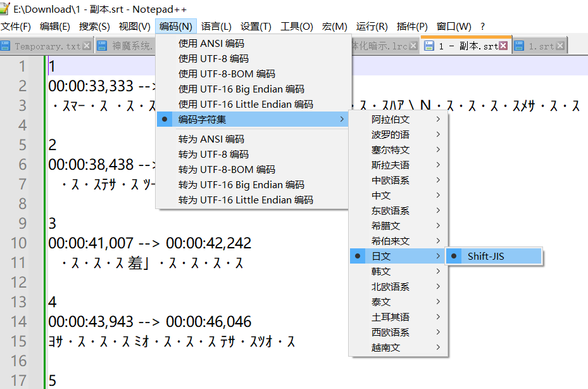
Task: Select the Shift-JIS encoding option
Action: pos(485,257)
